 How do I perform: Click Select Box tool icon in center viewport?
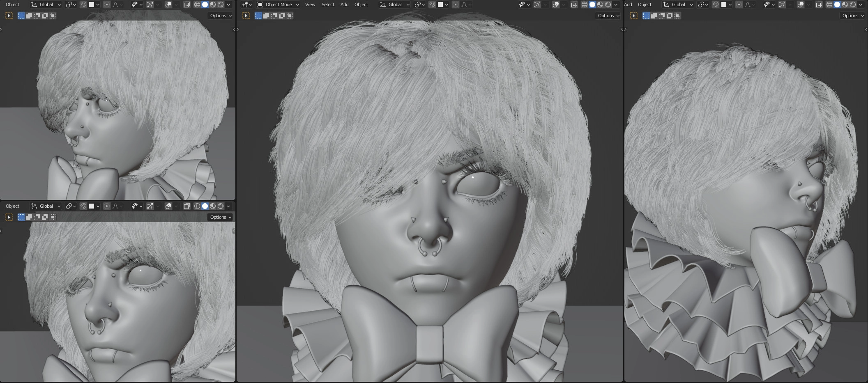(246, 16)
